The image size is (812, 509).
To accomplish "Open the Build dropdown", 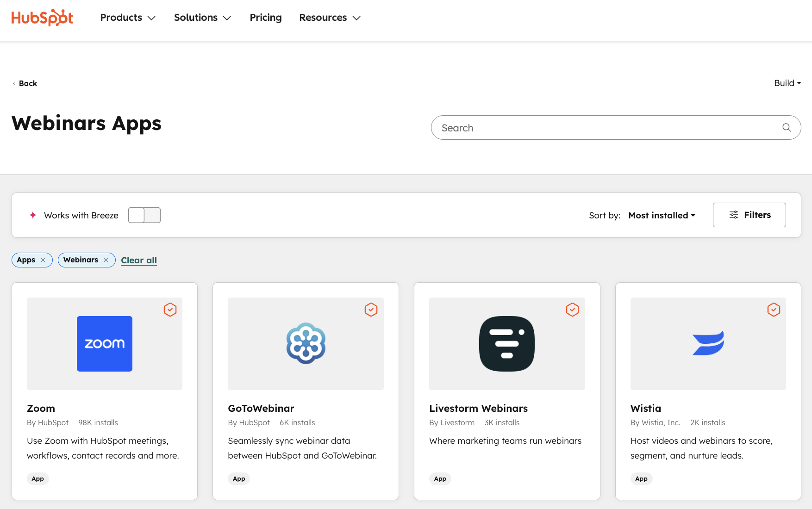I will (787, 83).
